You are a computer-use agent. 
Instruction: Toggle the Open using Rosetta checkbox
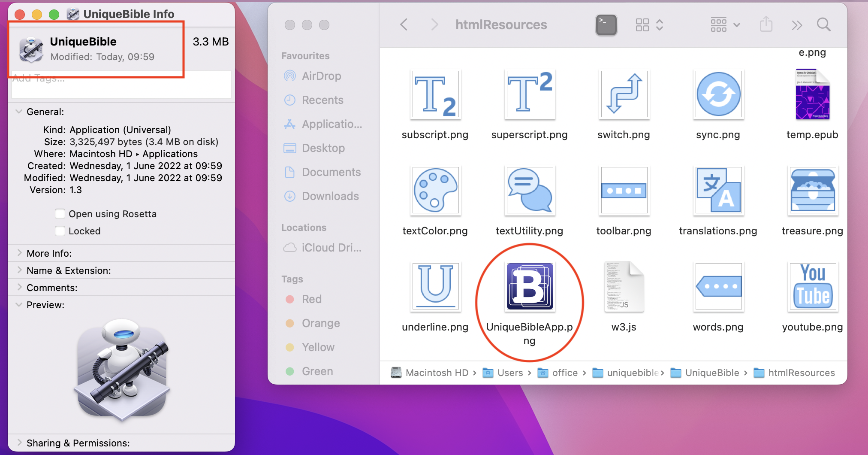(60, 214)
